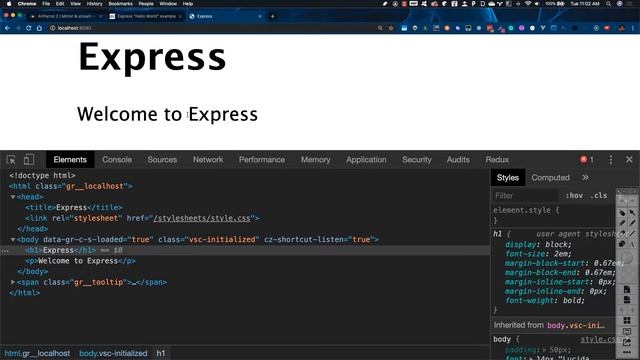Click the display: block value

[x=558, y=244]
